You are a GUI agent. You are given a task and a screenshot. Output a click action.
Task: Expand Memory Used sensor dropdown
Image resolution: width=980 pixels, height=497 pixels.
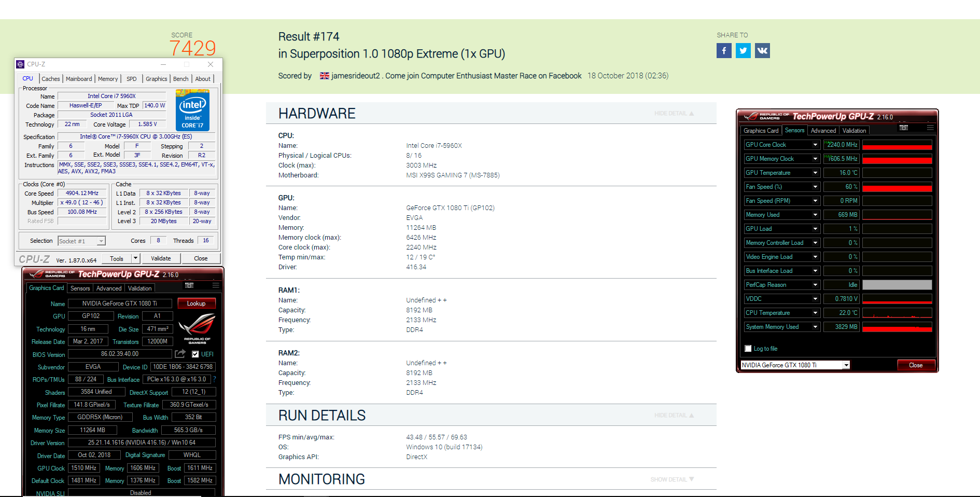click(x=816, y=215)
